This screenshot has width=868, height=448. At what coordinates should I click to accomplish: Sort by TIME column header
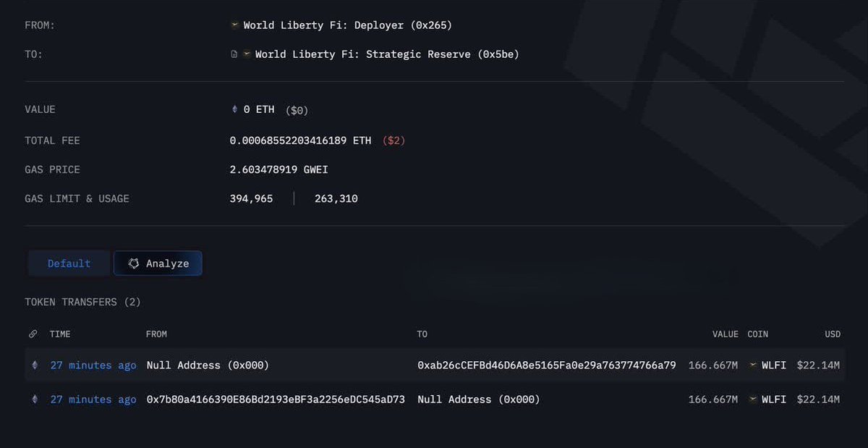pos(60,334)
